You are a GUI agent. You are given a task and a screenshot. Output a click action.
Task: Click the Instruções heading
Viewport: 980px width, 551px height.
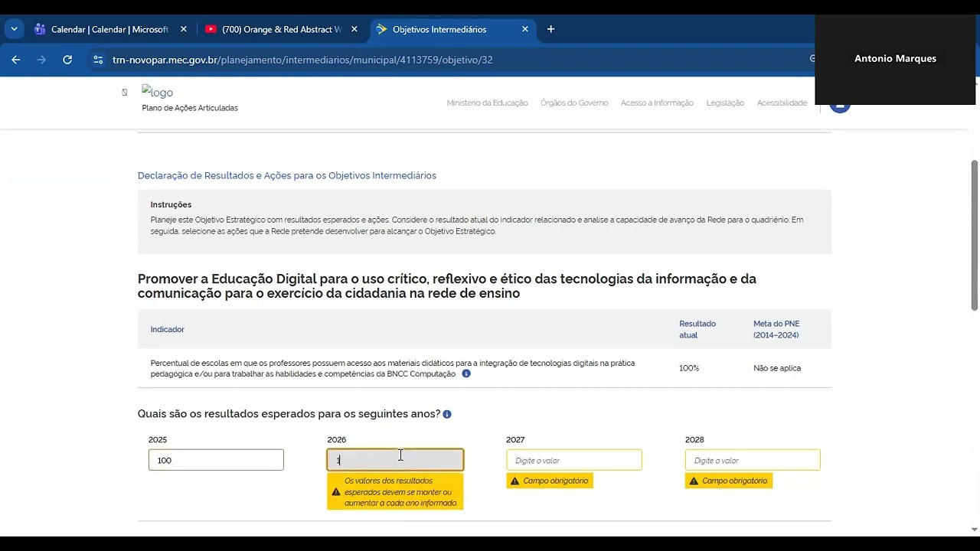[x=171, y=204]
